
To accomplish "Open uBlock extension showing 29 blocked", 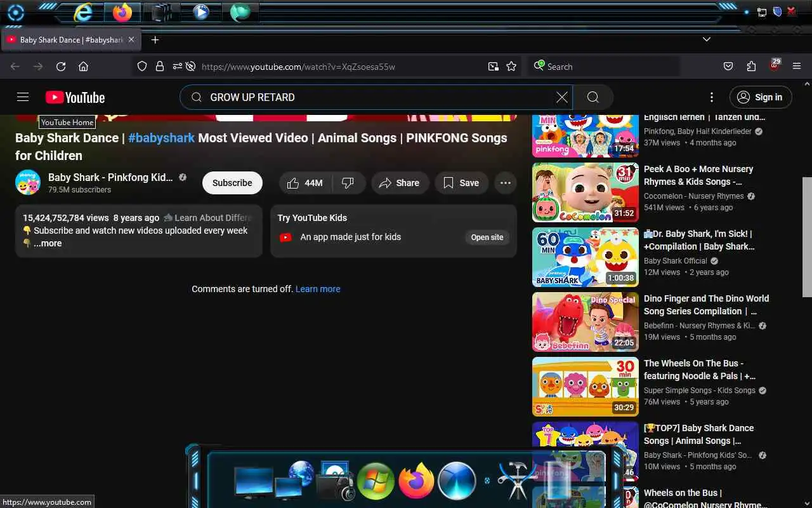I will (x=775, y=65).
